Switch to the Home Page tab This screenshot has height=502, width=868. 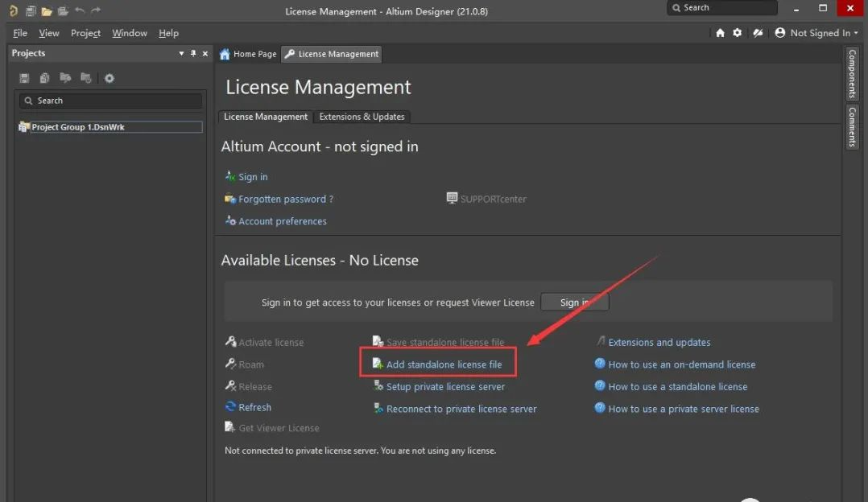pyautogui.click(x=248, y=54)
